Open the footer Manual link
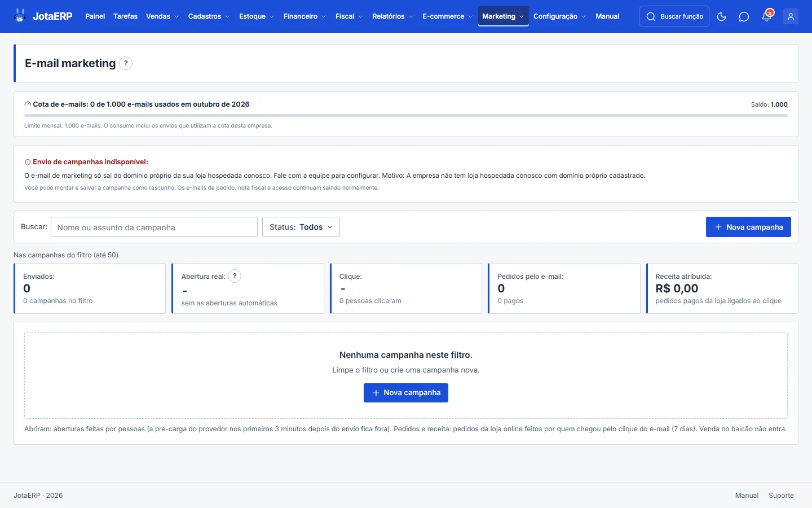This screenshot has height=508, width=812. [x=747, y=496]
